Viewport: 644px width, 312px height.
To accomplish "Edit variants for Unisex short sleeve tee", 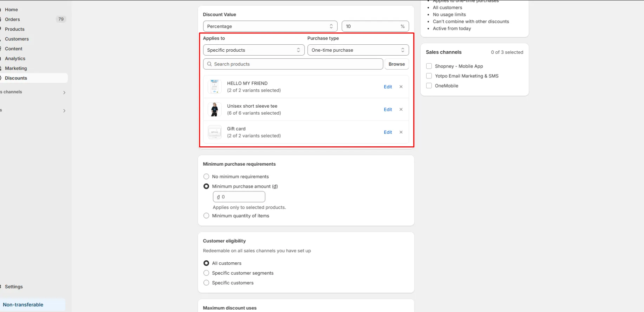I will [x=388, y=110].
